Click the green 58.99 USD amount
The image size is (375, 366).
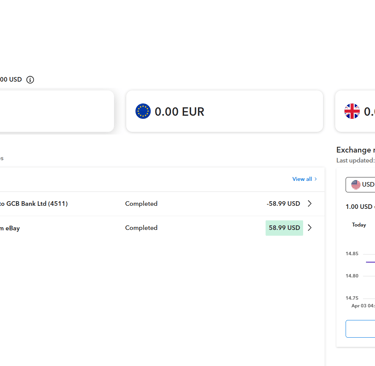[284, 228]
